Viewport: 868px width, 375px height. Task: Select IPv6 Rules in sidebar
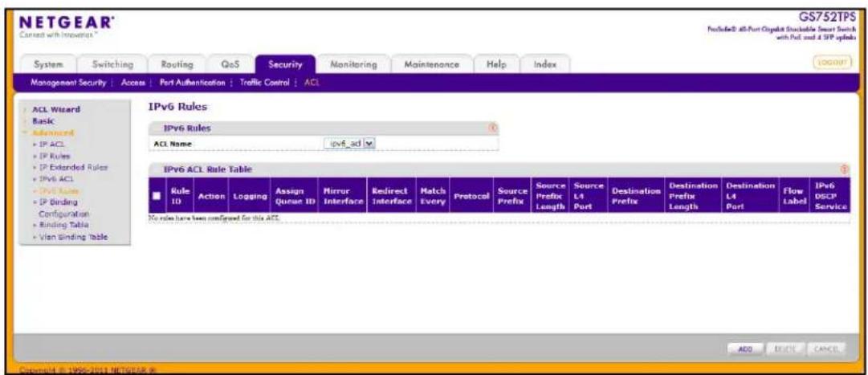point(58,190)
